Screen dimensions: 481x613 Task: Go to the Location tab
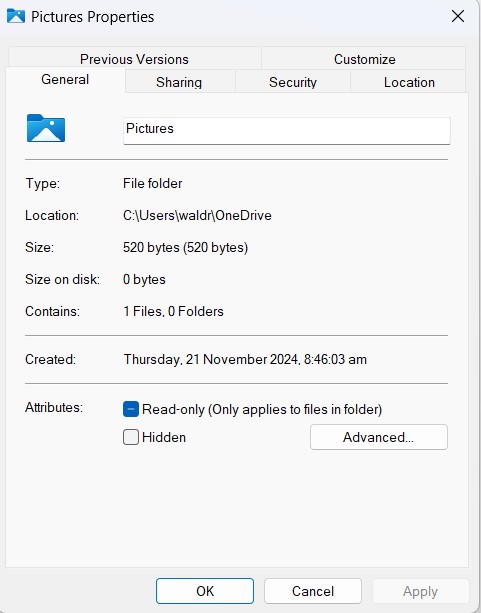click(409, 82)
